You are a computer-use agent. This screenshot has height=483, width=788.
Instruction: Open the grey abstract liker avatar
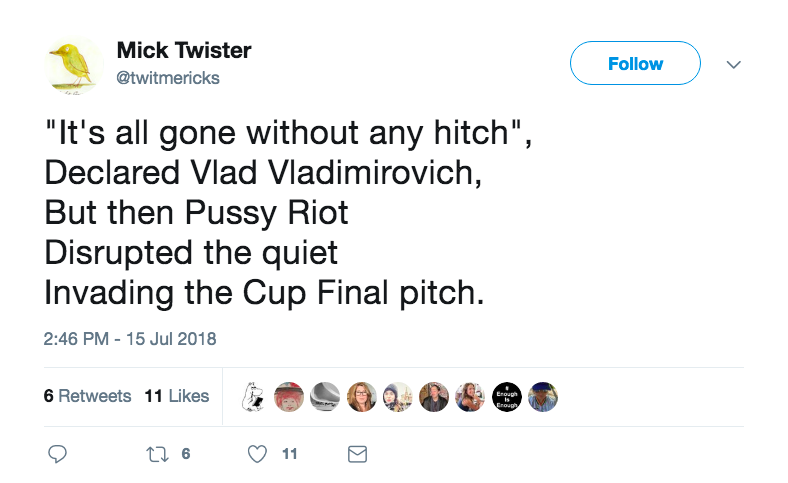tap(325, 397)
